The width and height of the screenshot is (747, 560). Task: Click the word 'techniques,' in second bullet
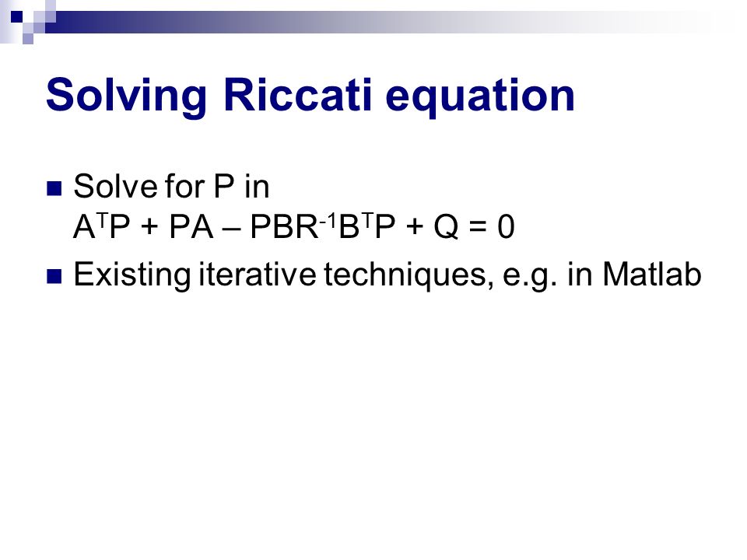[409, 276]
